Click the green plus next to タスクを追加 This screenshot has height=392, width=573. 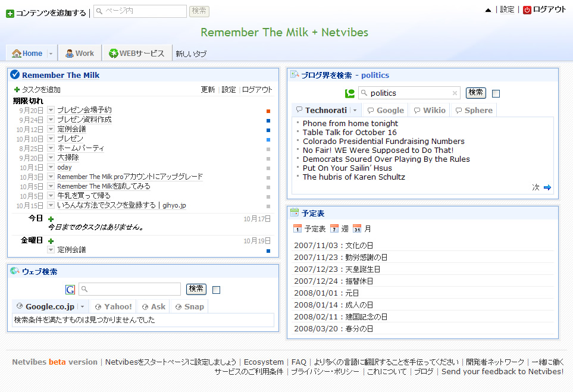(17, 89)
